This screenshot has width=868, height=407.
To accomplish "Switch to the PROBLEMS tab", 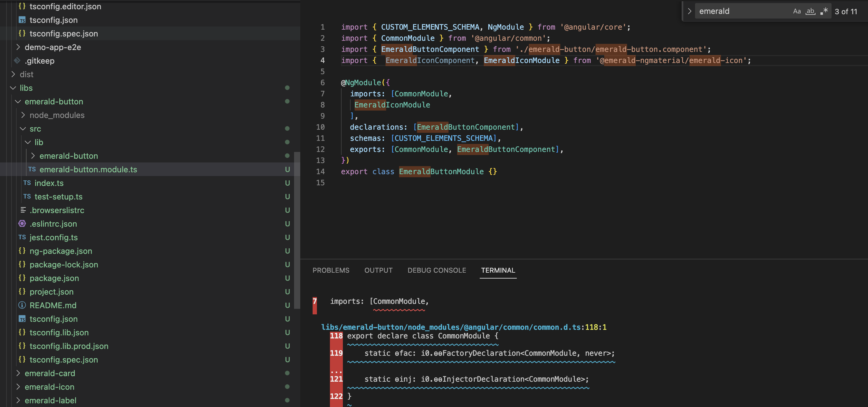I will (x=331, y=270).
